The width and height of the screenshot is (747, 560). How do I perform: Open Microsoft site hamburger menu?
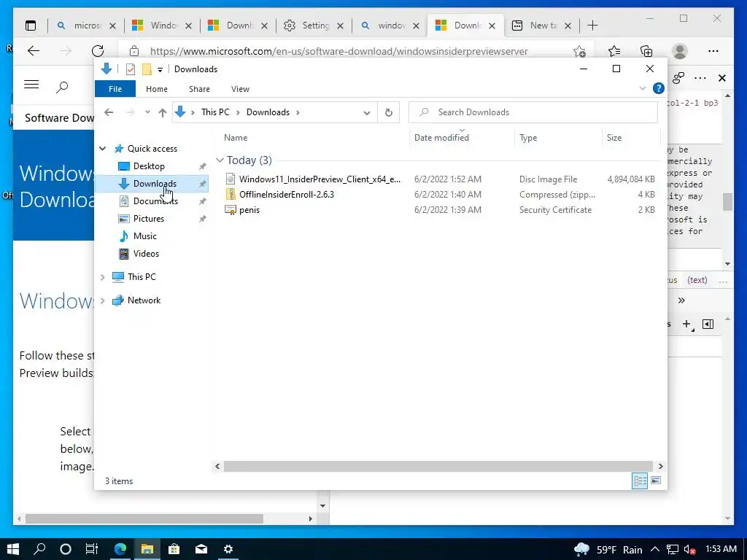coord(31,85)
